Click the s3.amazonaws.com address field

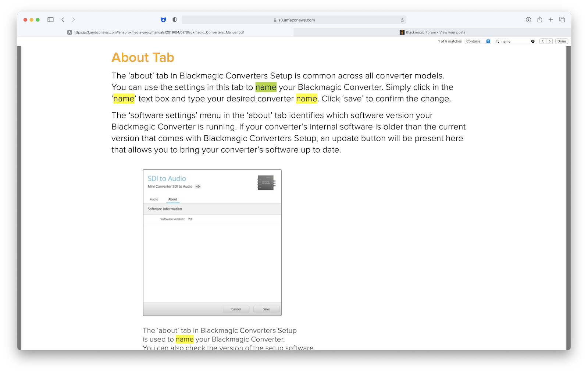[x=294, y=20]
